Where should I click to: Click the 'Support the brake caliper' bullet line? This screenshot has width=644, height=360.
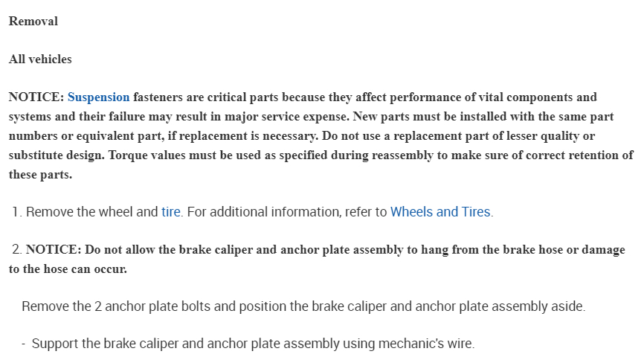coord(253,344)
